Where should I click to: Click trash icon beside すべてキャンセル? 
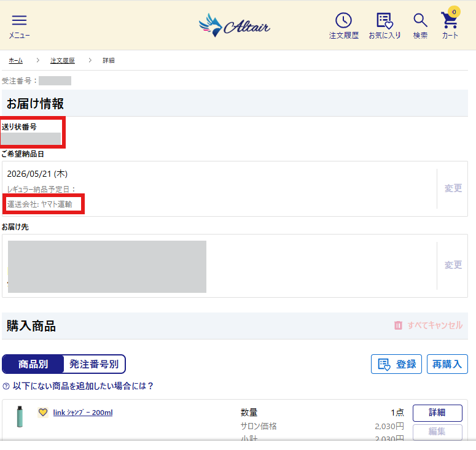tap(398, 325)
